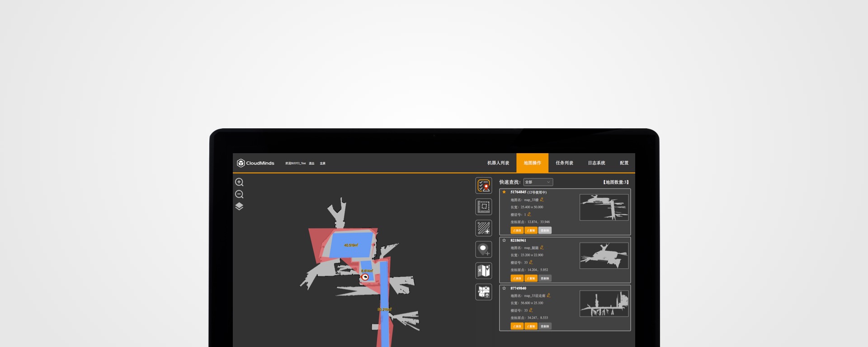Open the thumbnail preview of map 51764845
The image size is (868, 347).
pos(604,207)
